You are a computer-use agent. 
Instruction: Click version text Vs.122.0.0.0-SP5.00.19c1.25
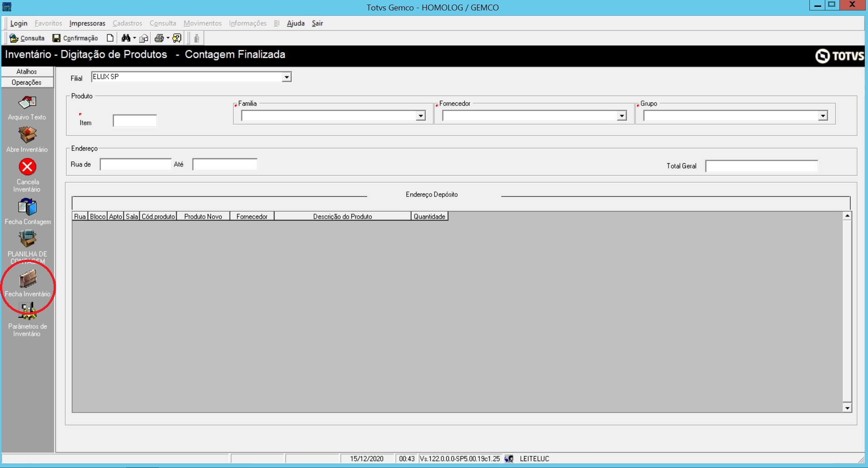(x=460, y=458)
